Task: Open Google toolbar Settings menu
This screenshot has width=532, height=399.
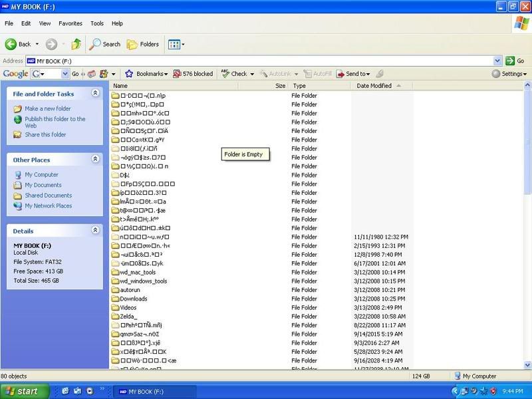Action: coord(509,74)
